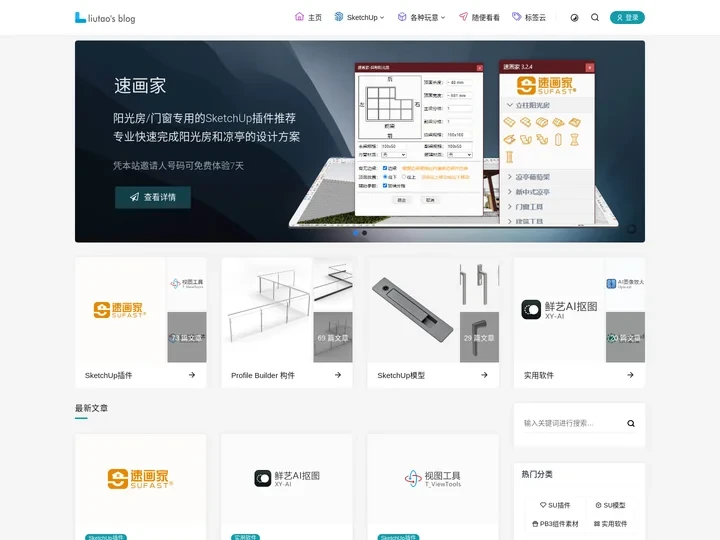Go to the 标签云 tag cloud
Screen dimensions: 720x540
[529, 17]
